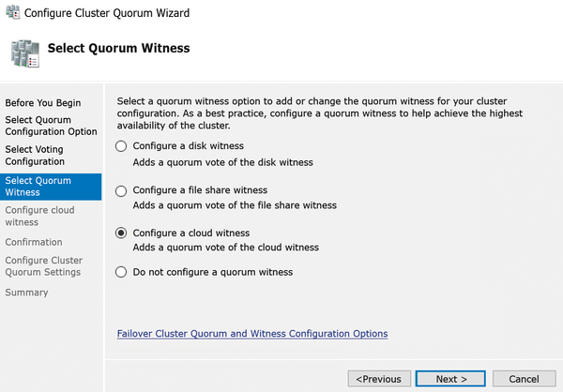Select Configure a file share witness option
Image resolution: width=563 pixels, height=392 pixels.
pos(121,190)
